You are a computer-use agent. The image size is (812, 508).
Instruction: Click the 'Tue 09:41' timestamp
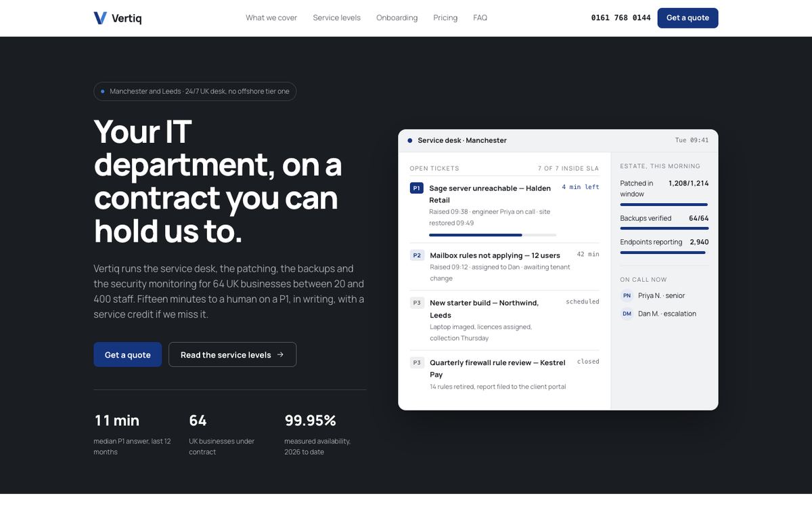[692, 140]
